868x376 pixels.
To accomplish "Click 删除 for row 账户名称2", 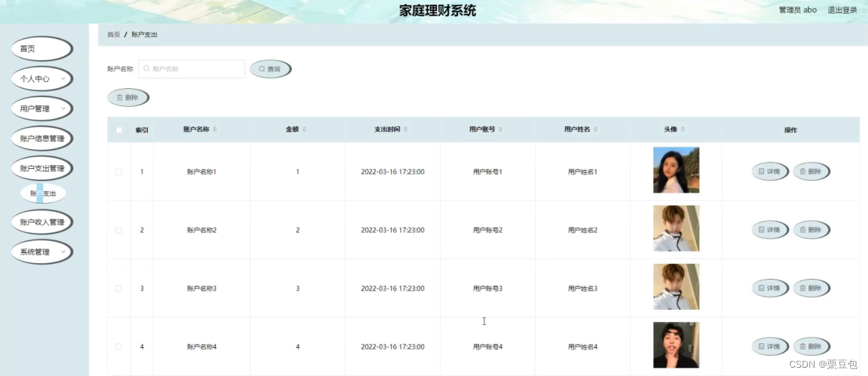I will point(811,230).
